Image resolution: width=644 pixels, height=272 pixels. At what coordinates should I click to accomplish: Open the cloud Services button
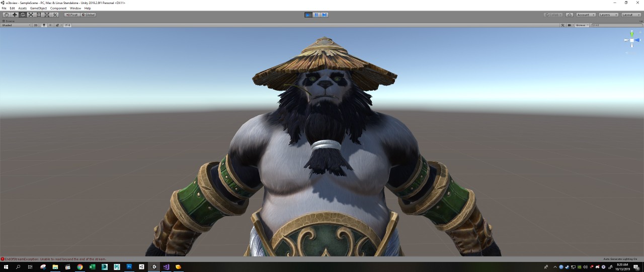570,15
